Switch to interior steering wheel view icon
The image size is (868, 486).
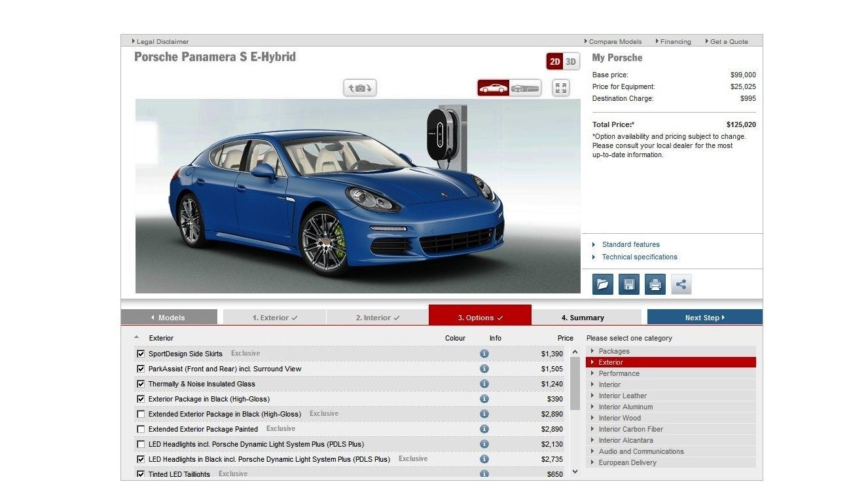tap(525, 88)
